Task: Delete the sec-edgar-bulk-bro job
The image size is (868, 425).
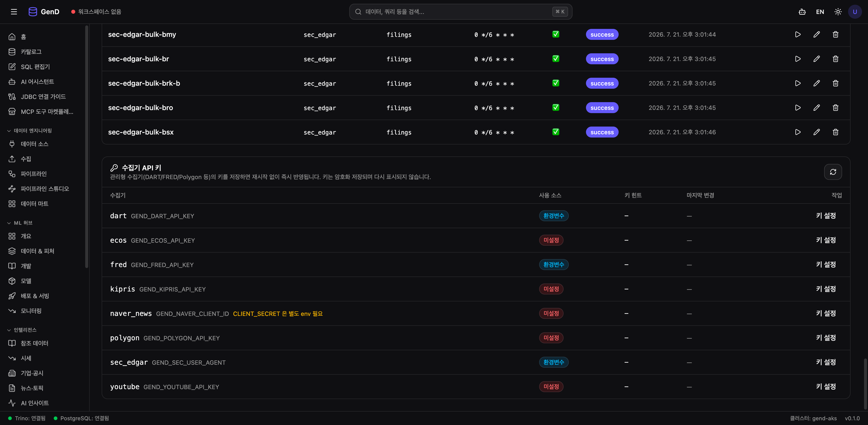Action: click(x=835, y=108)
